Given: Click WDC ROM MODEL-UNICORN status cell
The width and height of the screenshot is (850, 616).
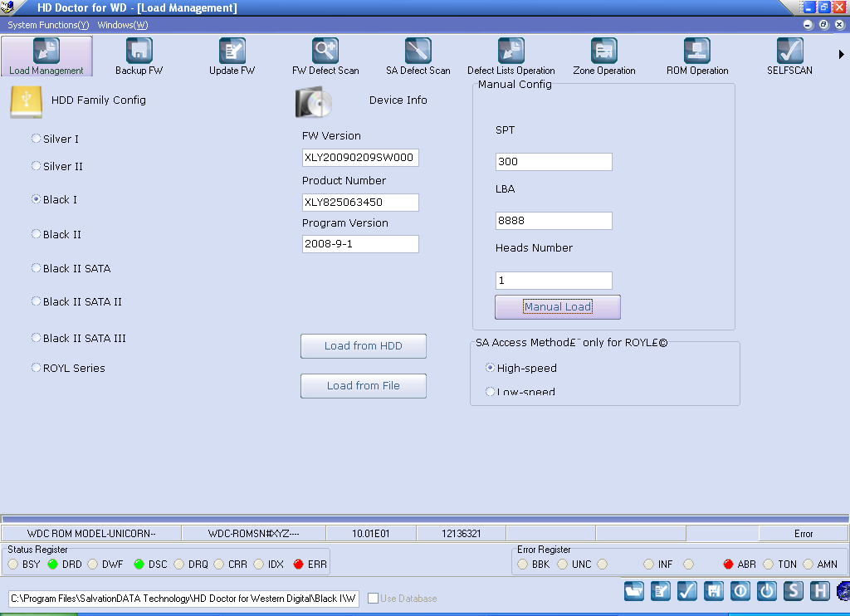Looking at the screenshot, I should [x=91, y=534].
